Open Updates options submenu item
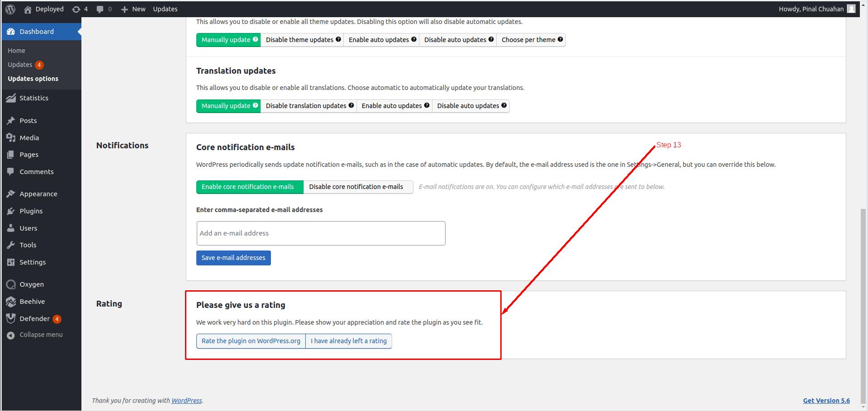Image resolution: width=868 pixels, height=411 pixels. [x=33, y=79]
